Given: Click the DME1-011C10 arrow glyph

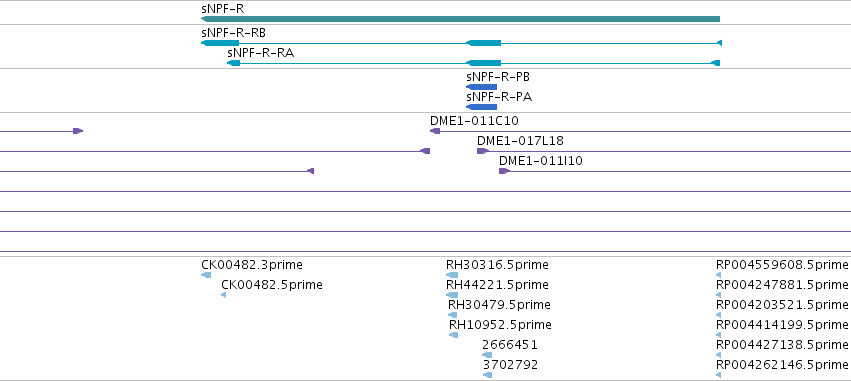Looking at the screenshot, I should (435, 131).
